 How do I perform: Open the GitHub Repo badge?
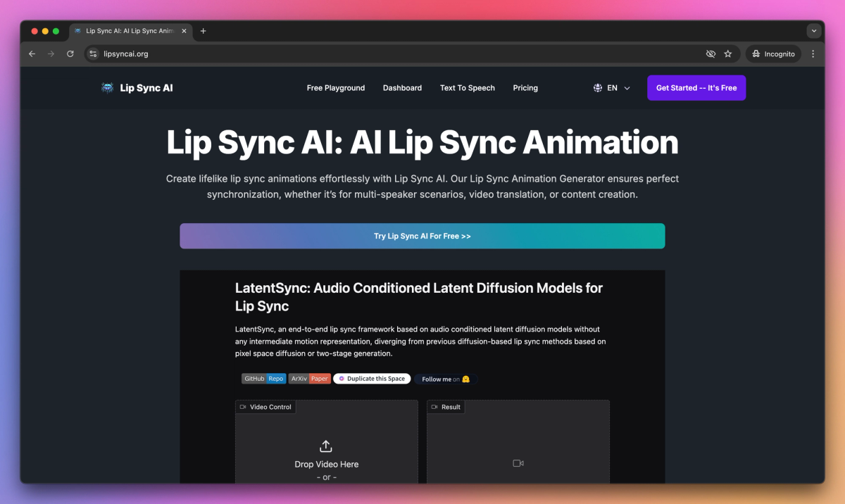(263, 379)
